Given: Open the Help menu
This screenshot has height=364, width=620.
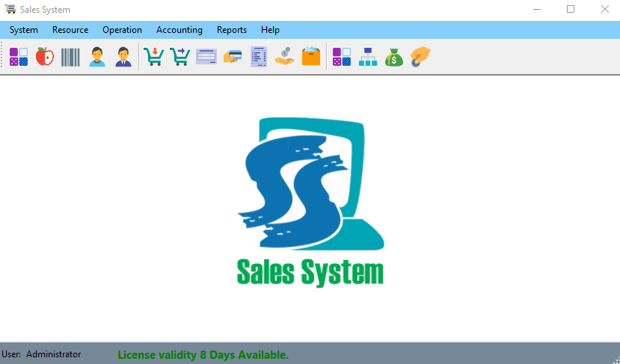Looking at the screenshot, I should point(270,30).
